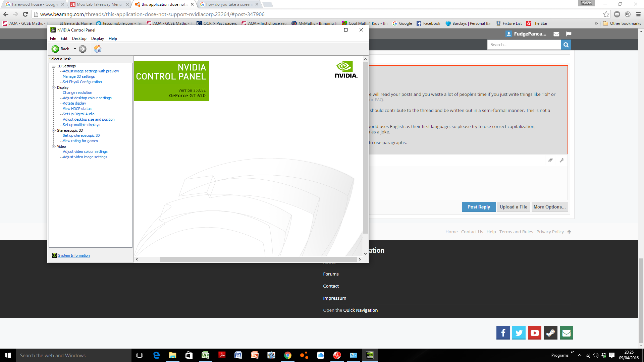Collapse the 3D Settings tree node
This screenshot has width=644, height=362.
53,66
